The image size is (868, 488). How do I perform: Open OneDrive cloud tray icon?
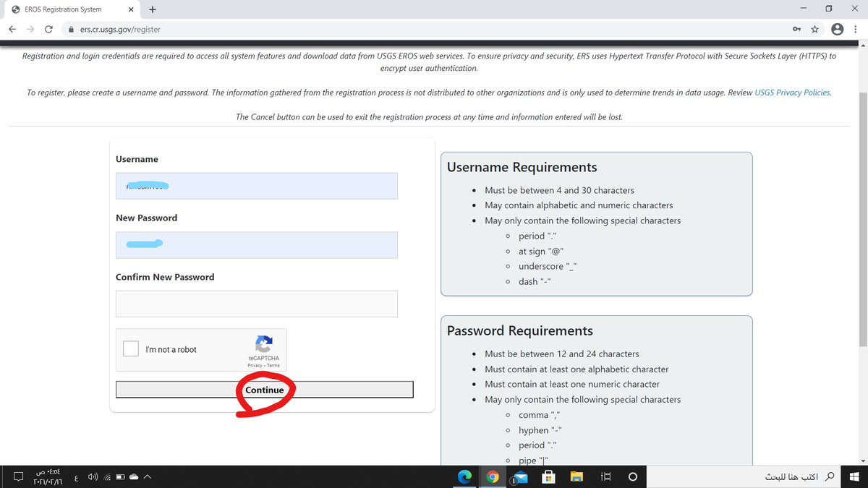click(x=134, y=477)
